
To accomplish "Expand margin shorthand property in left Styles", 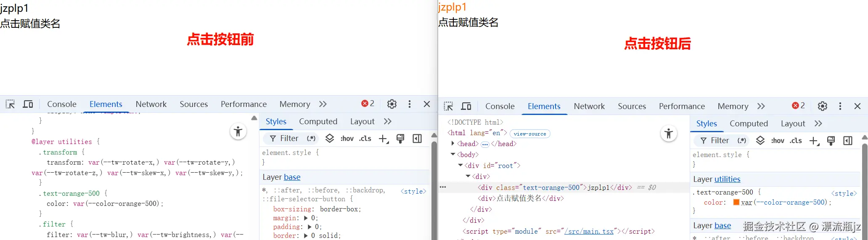I will (306, 218).
